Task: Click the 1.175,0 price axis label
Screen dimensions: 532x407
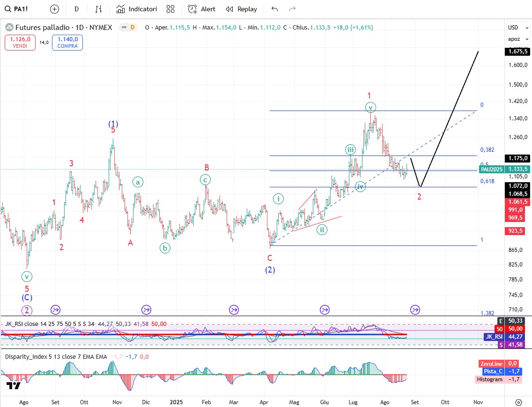Action: click(518, 158)
